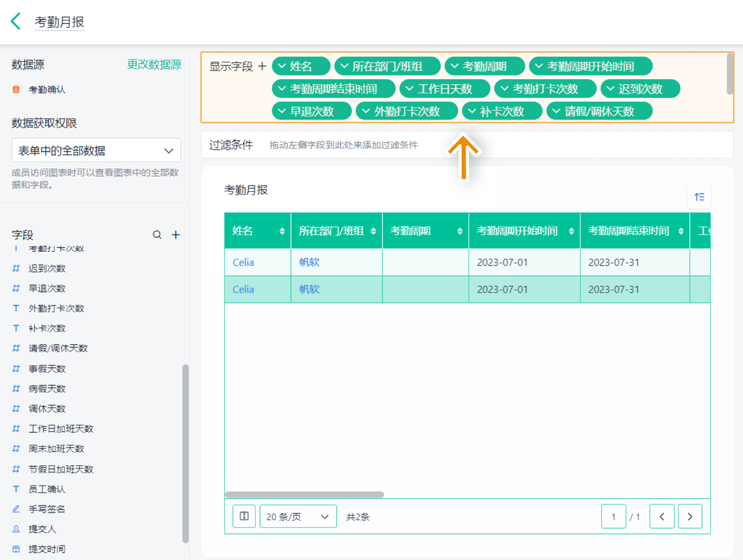The width and height of the screenshot is (743, 560).
Task: Click the plus icon to add field
Action: [176, 235]
